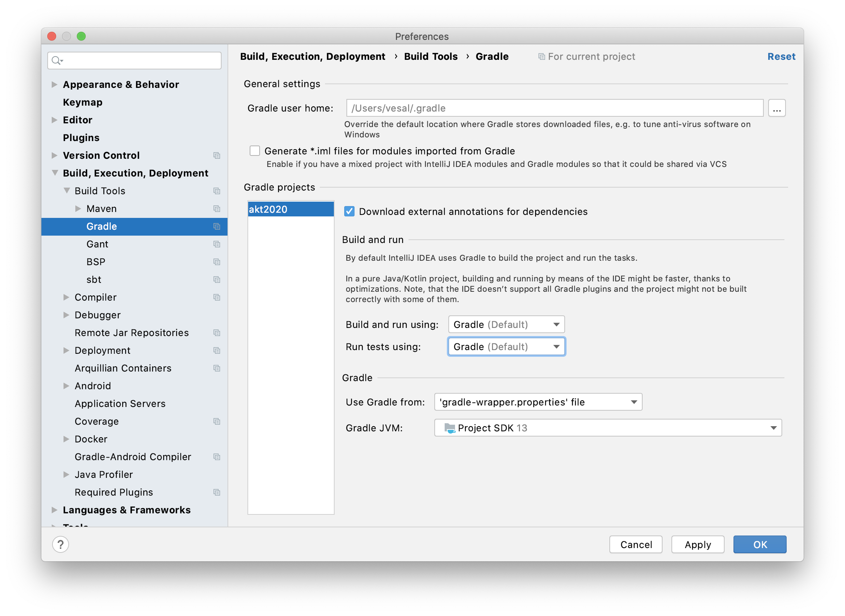Screen dimensions: 845x616
Task: Click project-level icon beside Maven
Action: [217, 209]
